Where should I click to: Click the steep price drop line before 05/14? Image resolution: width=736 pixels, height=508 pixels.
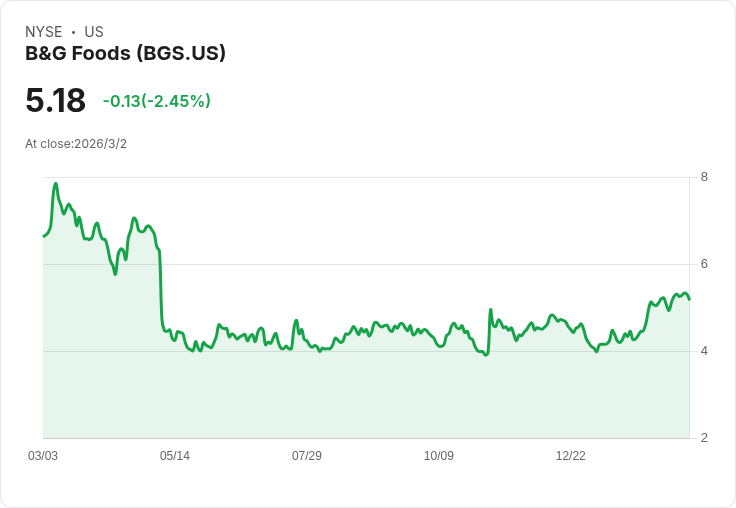click(161, 290)
